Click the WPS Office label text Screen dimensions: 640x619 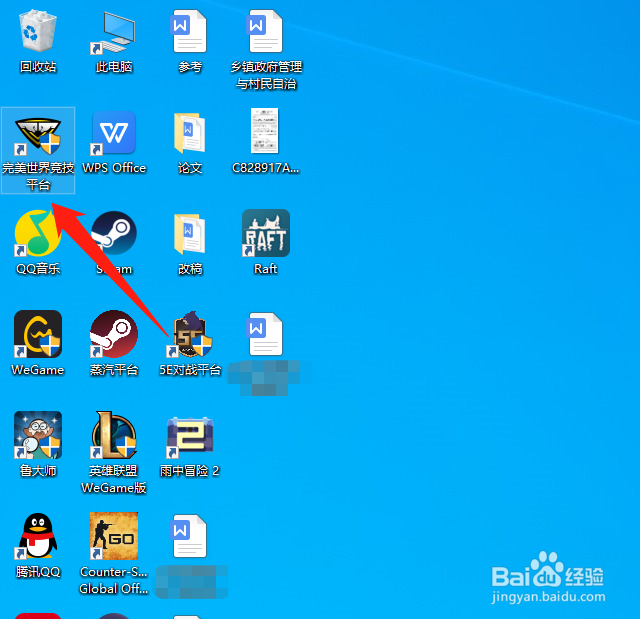point(114,168)
